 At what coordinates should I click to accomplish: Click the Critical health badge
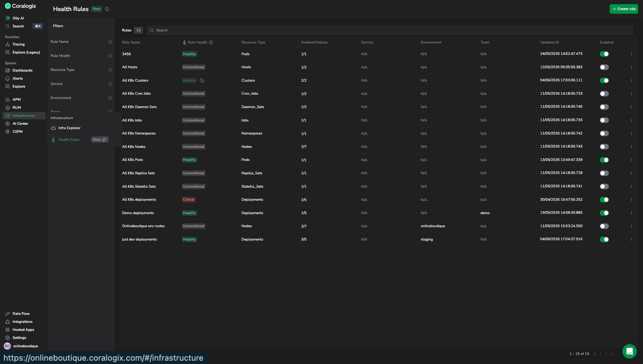[x=189, y=200]
